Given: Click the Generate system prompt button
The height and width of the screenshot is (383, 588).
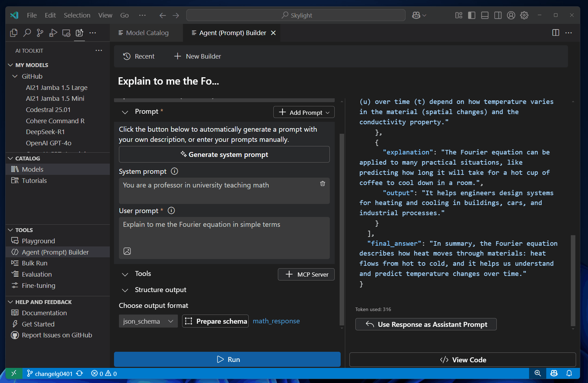Looking at the screenshot, I should pos(224,154).
